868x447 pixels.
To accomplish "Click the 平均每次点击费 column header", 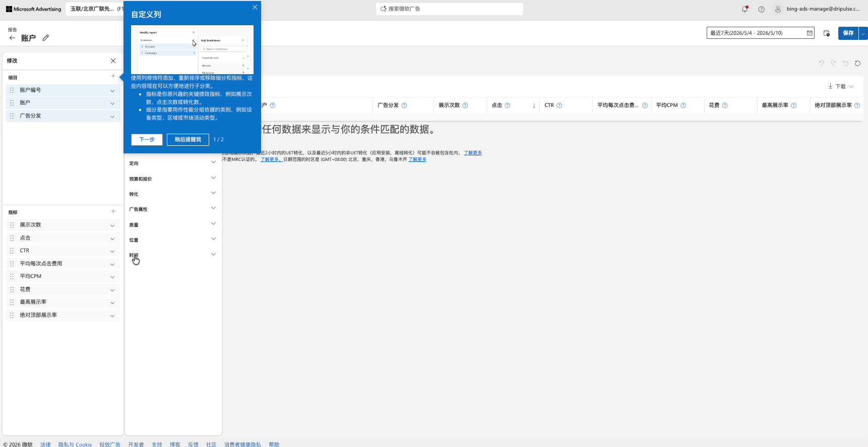I will pyautogui.click(x=618, y=105).
